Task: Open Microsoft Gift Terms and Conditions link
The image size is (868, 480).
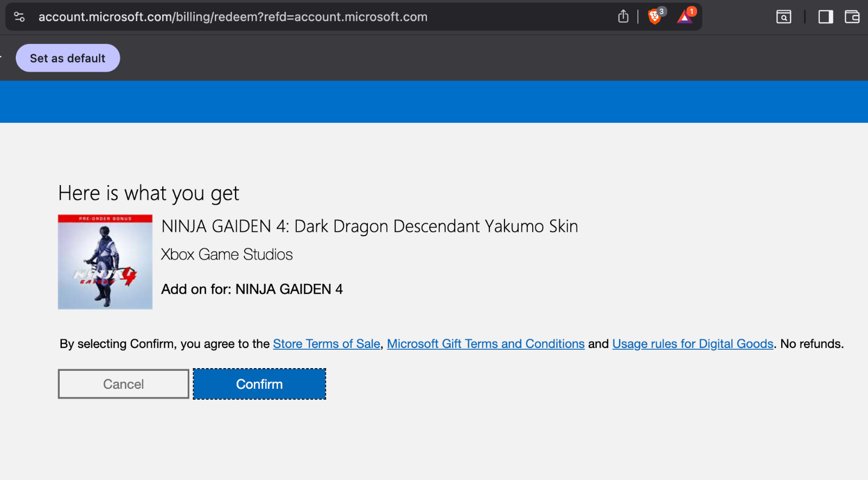Action: tap(486, 344)
